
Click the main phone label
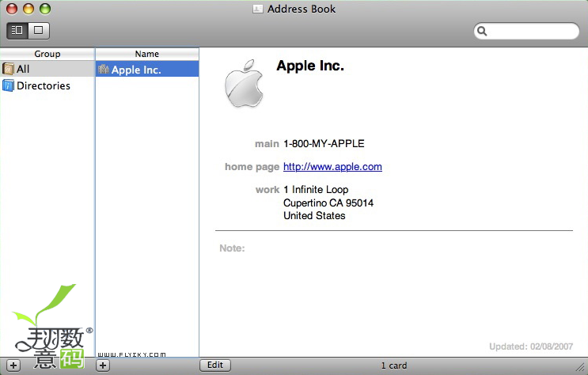[x=267, y=144]
